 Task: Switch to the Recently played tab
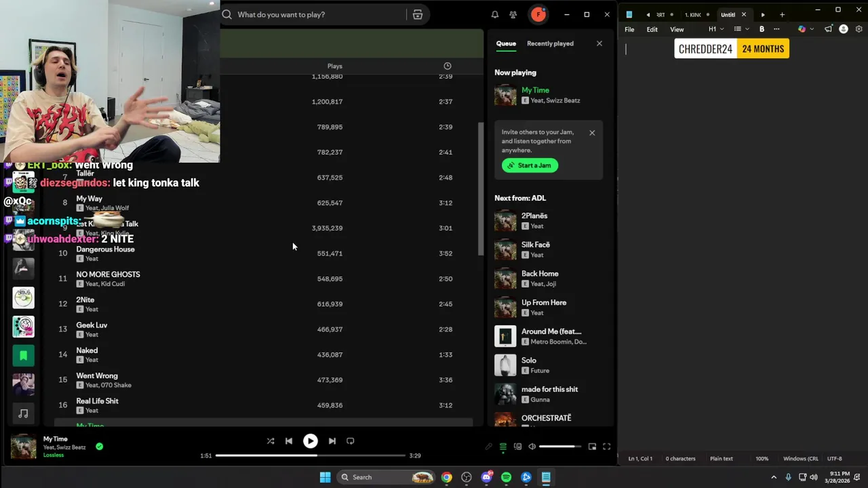(550, 43)
